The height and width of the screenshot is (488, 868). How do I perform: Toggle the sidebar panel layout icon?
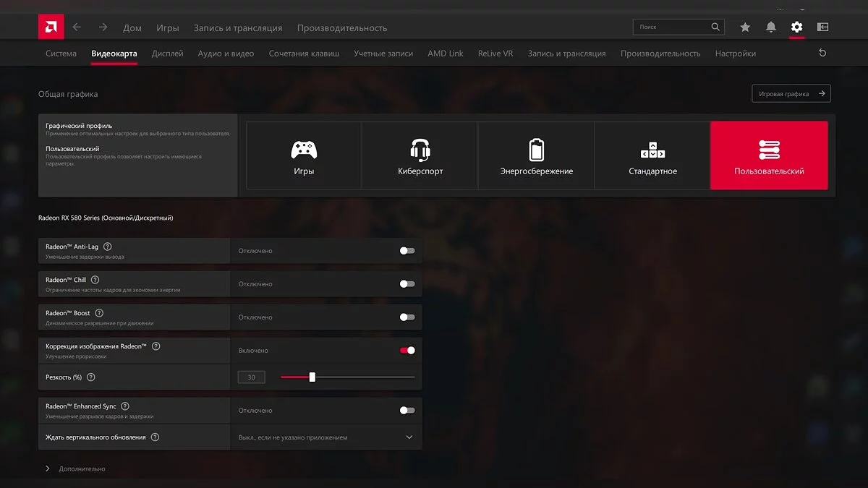(822, 27)
